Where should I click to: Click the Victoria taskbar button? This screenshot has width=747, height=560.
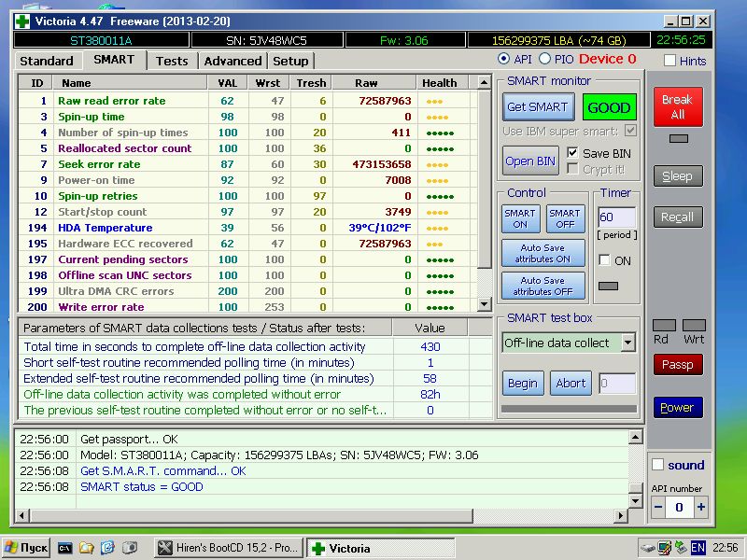point(381,548)
